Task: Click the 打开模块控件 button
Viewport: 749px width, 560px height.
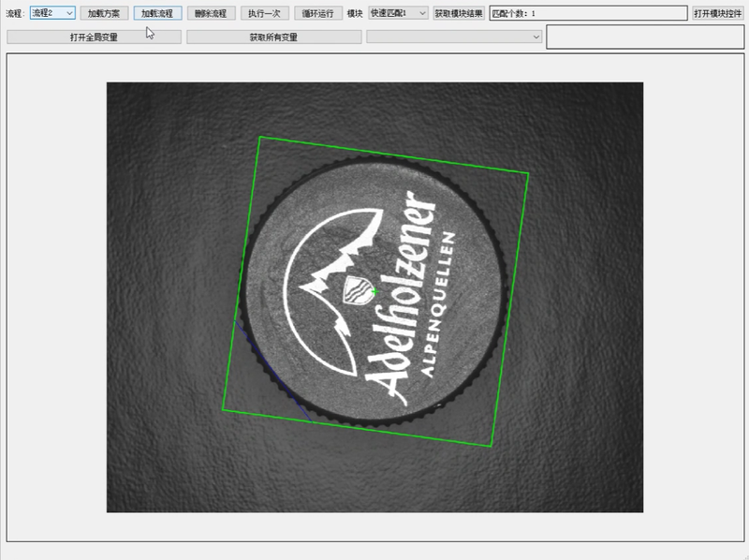Action: 717,13
